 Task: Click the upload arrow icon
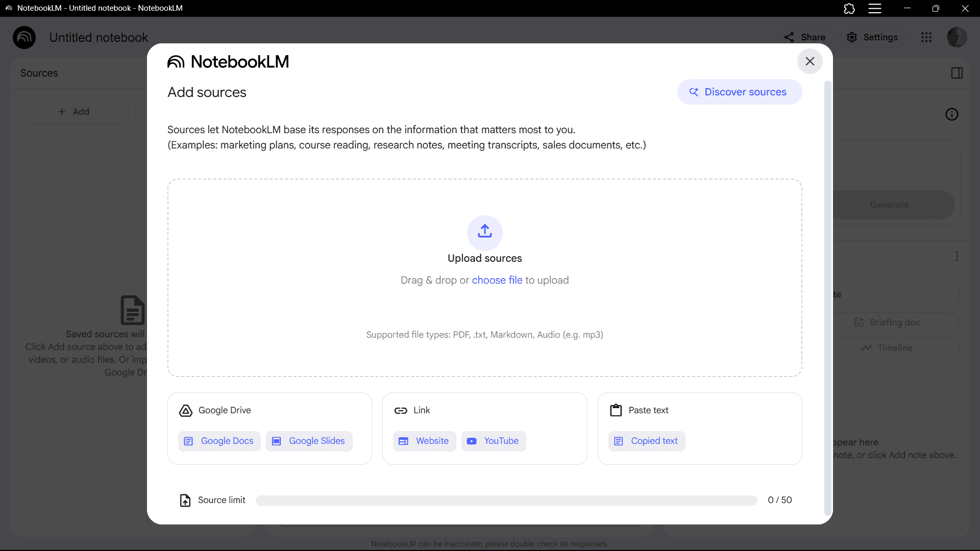pyautogui.click(x=484, y=232)
